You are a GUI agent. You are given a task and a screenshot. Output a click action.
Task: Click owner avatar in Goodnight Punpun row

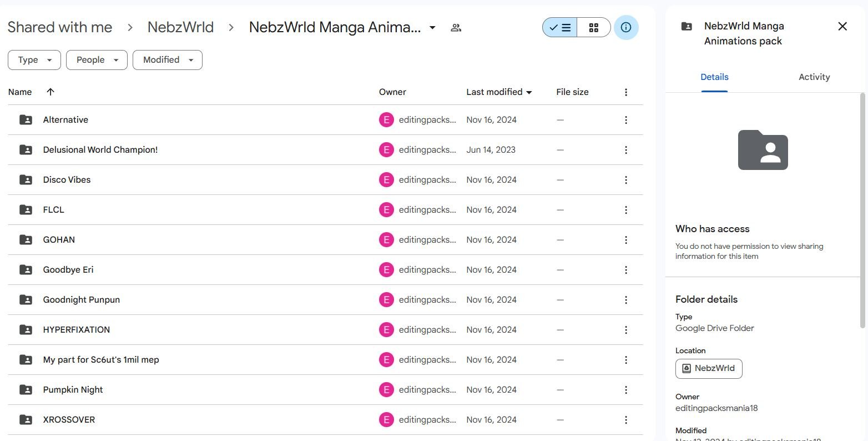pyautogui.click(x=386, y=300)
